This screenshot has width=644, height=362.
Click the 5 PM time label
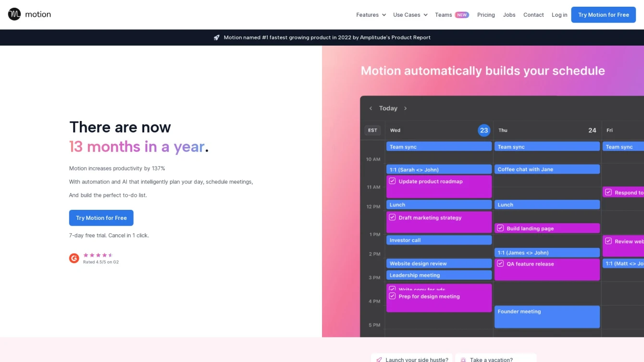pos(374,325)
